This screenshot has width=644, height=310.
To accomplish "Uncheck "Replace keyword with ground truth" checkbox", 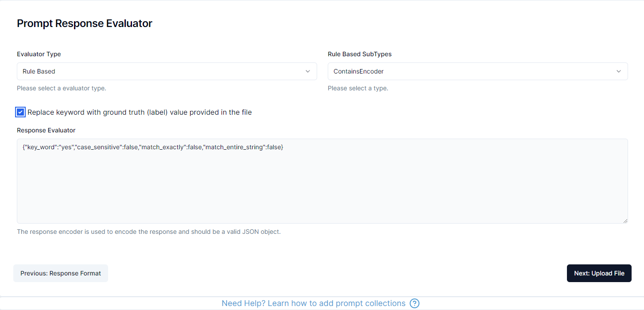I will (20, 112).
